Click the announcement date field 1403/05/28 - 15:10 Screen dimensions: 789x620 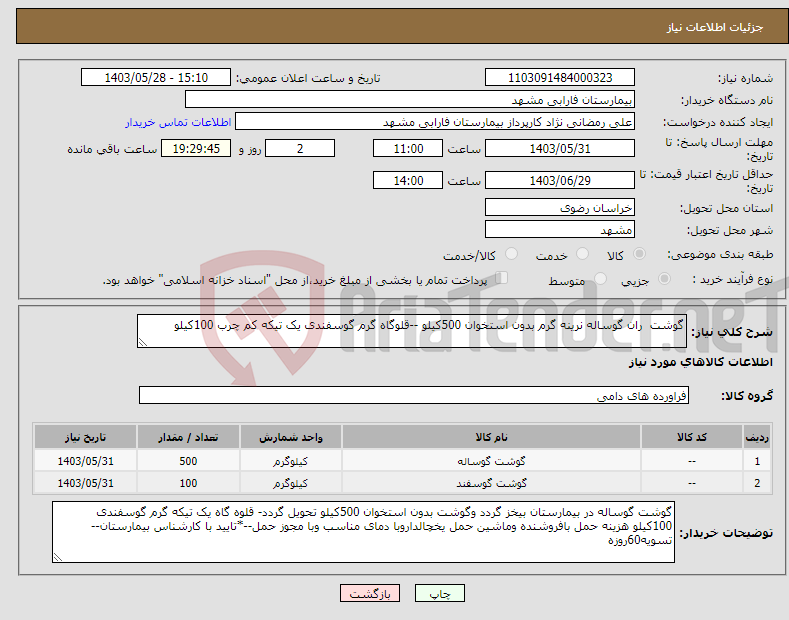(156, 78)
